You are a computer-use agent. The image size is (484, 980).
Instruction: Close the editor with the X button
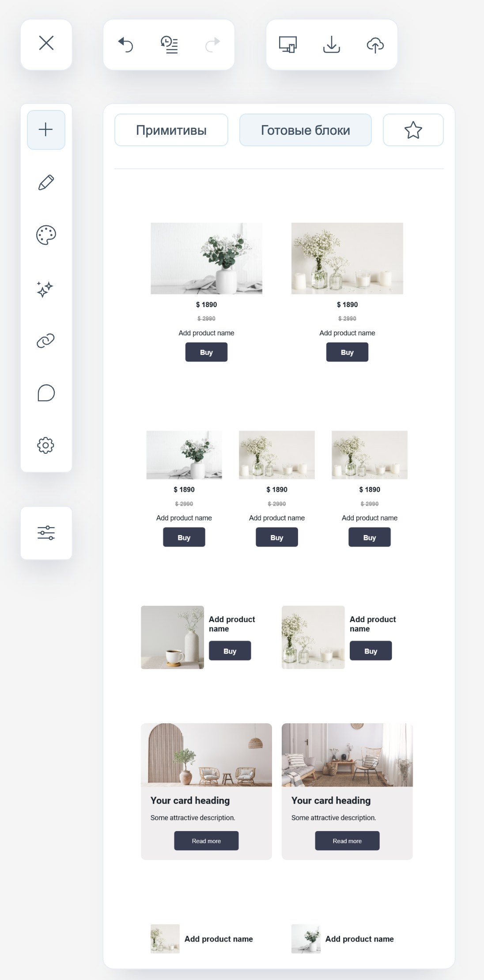[x=46, y=44]
